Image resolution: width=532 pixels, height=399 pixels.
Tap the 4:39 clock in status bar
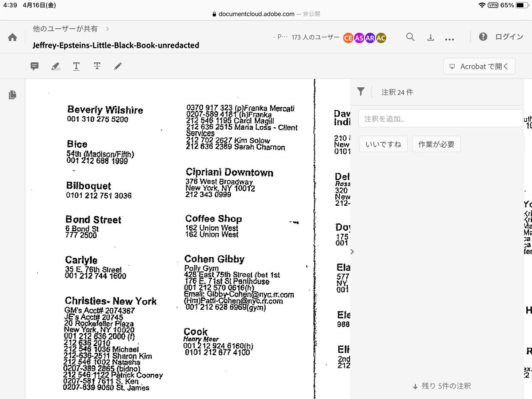tap(10, 5)
